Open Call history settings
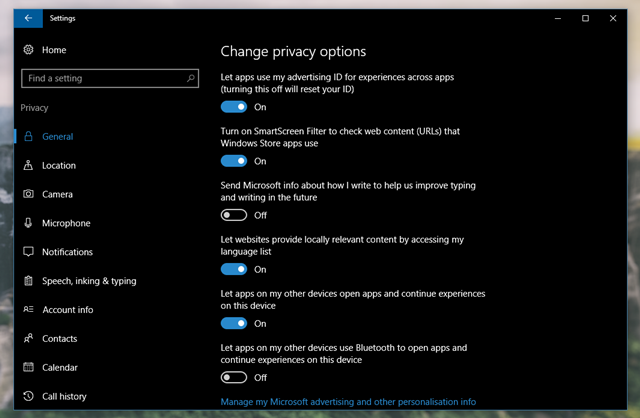 click(64, 396)
